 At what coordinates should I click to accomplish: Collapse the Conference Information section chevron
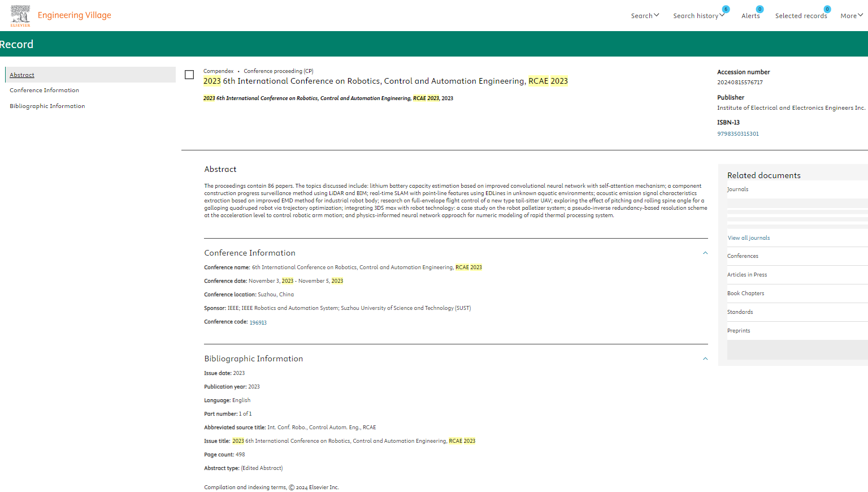click(705, 253)
